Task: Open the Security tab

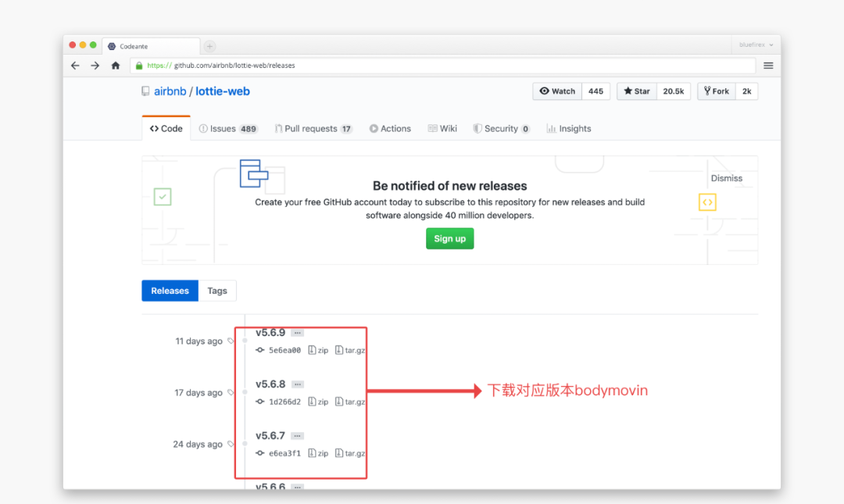Action: (501, 129)
